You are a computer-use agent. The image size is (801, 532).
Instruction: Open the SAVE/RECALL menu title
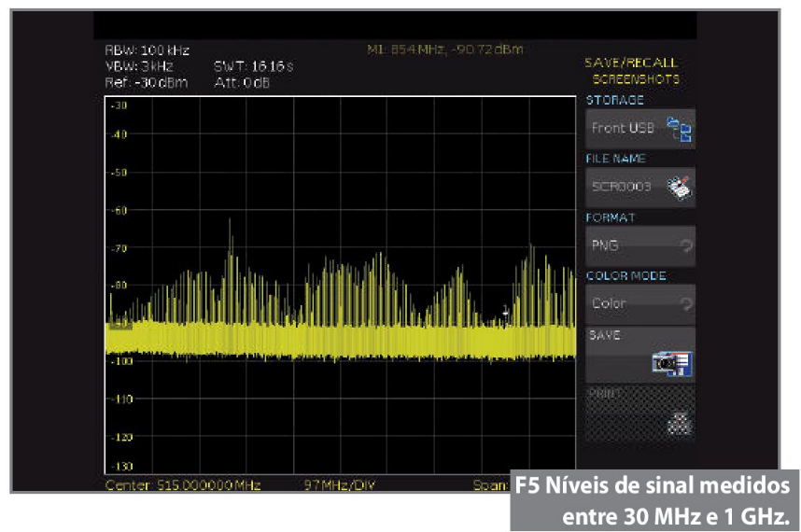(630, 63)
